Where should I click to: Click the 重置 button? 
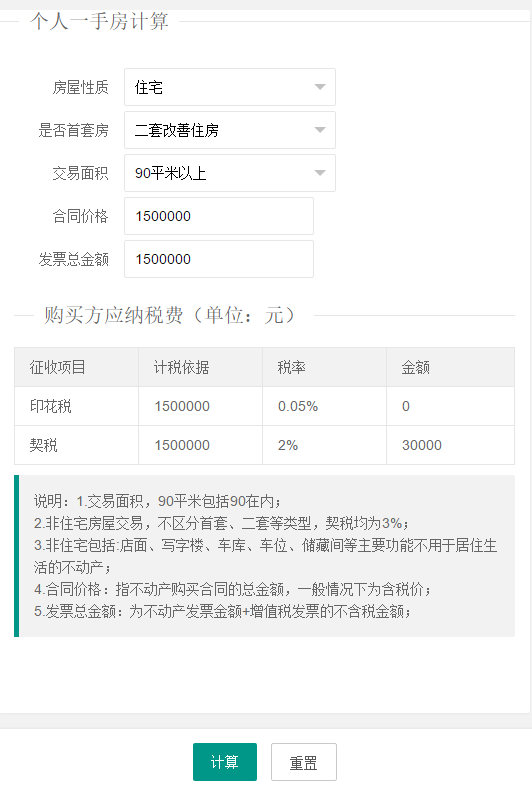click(x=303, y=762)
